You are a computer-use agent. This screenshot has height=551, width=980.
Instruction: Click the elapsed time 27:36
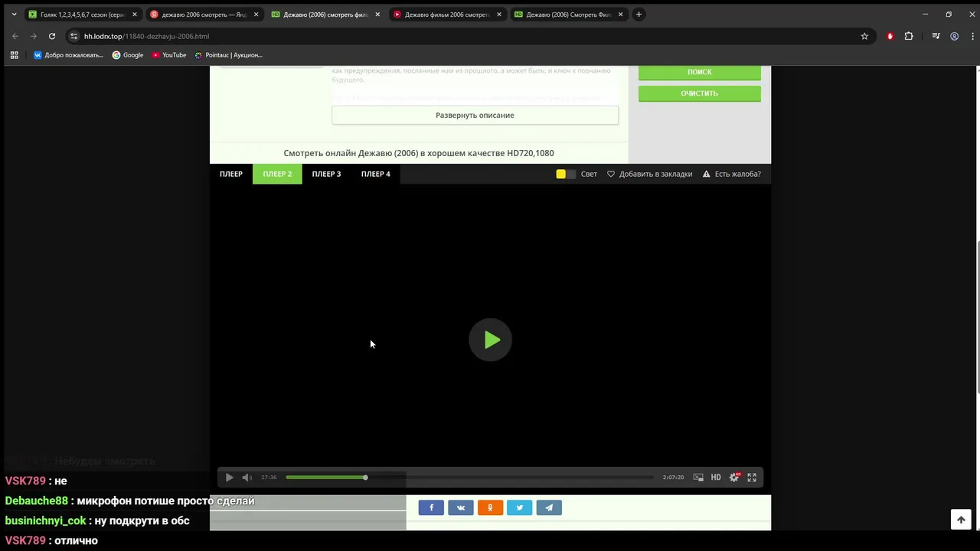pyautogui.click(x=269, y=478)
